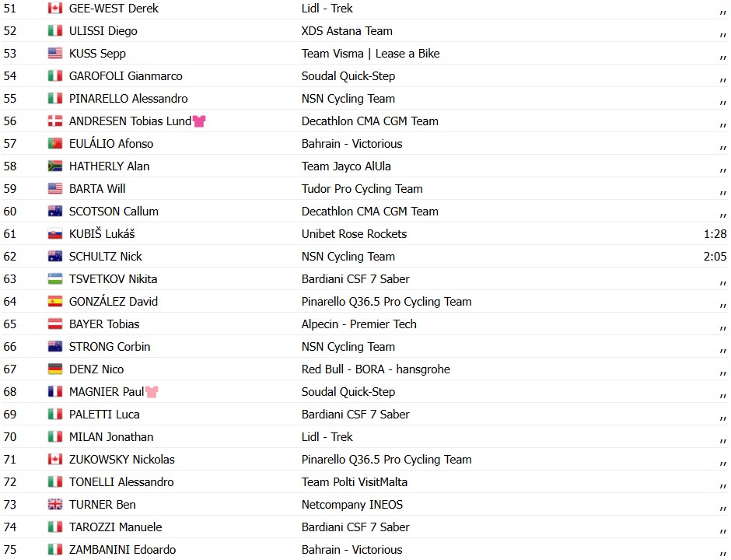This screenshot has width=731, height=560.
Task: Open Pinarello Q36.5 Pro Cycling Team in row 64
Action: pos(386,302)
